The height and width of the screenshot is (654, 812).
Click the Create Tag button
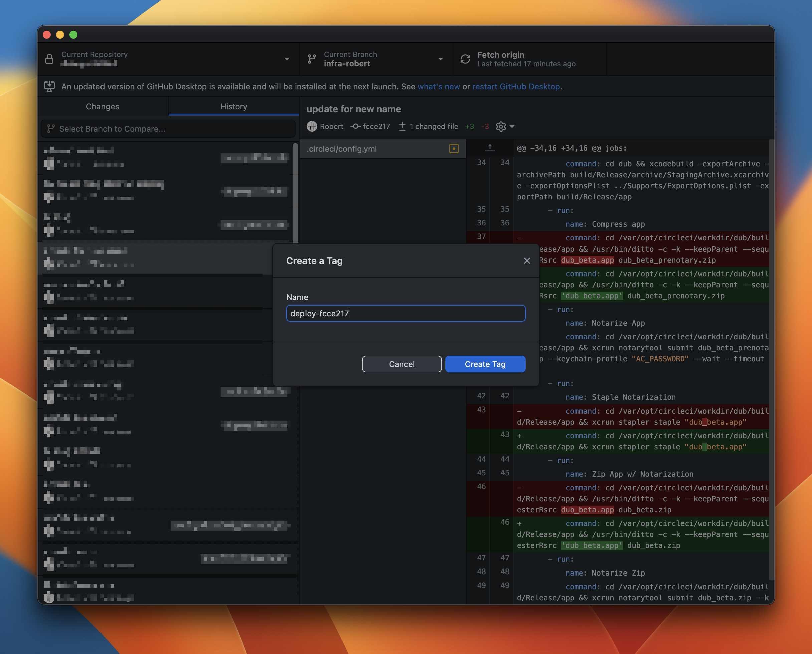[x=485, y=364]
